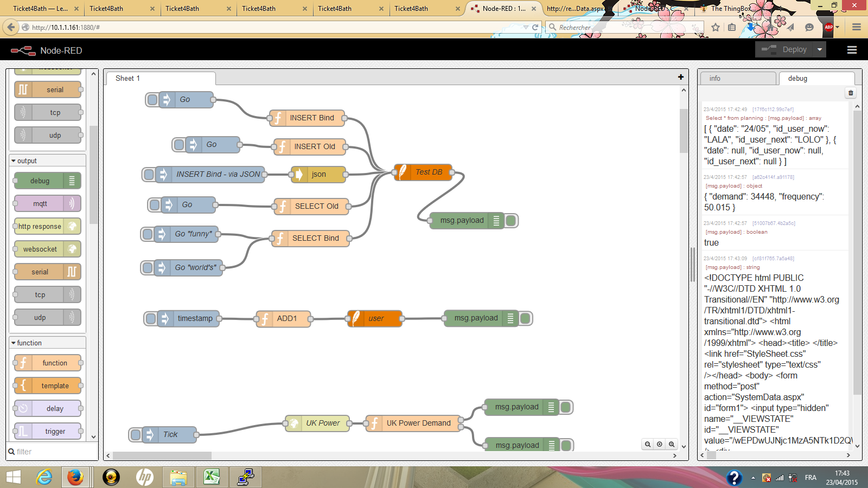Clear debug messages with trash icon

[x=851, y=93]
